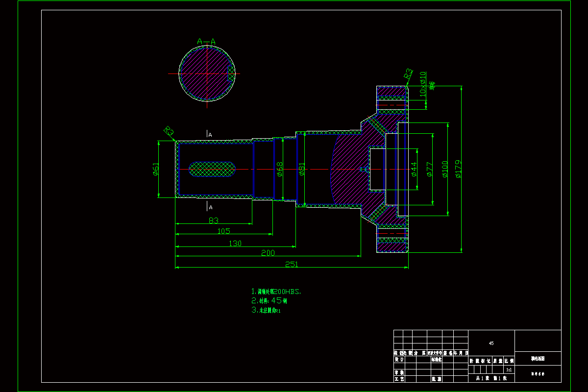Click the 共1张 第1张 sheet count
The image size is (588, 392).
(x=491, y=378)
